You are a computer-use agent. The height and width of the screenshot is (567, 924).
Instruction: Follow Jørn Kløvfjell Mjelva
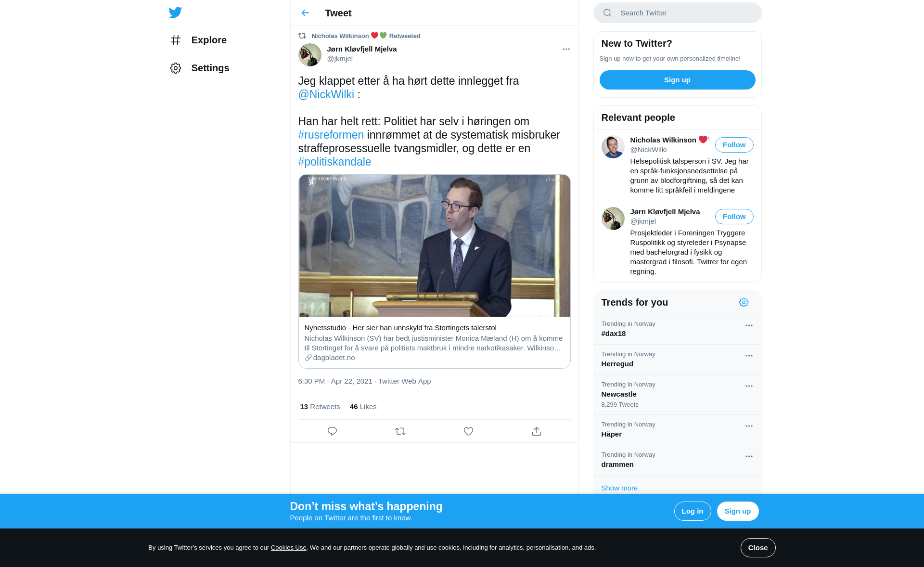coord(734,217)
